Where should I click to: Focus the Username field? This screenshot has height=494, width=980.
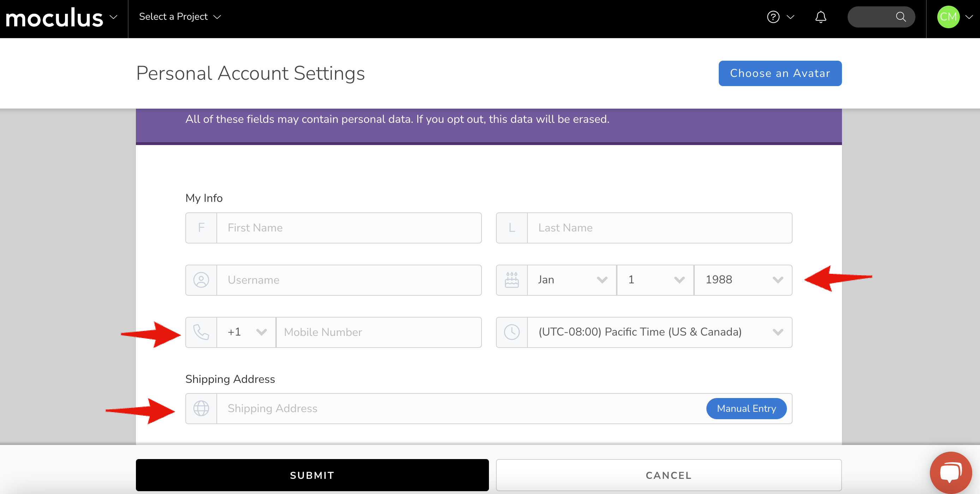coord(349,280)
